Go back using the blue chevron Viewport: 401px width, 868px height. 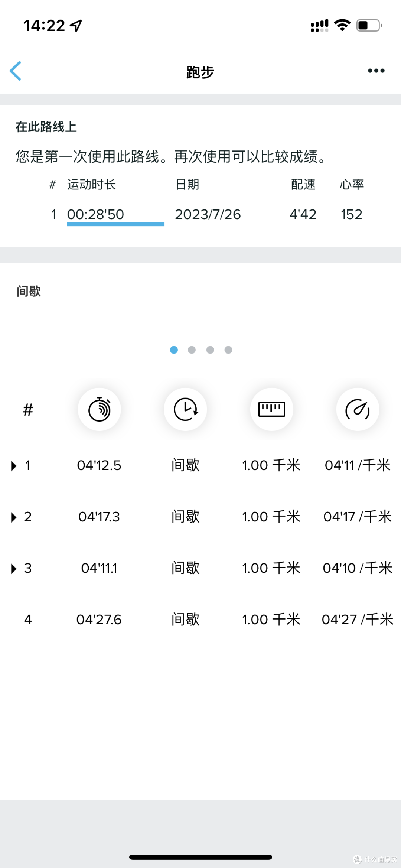(x=16, y=71)
